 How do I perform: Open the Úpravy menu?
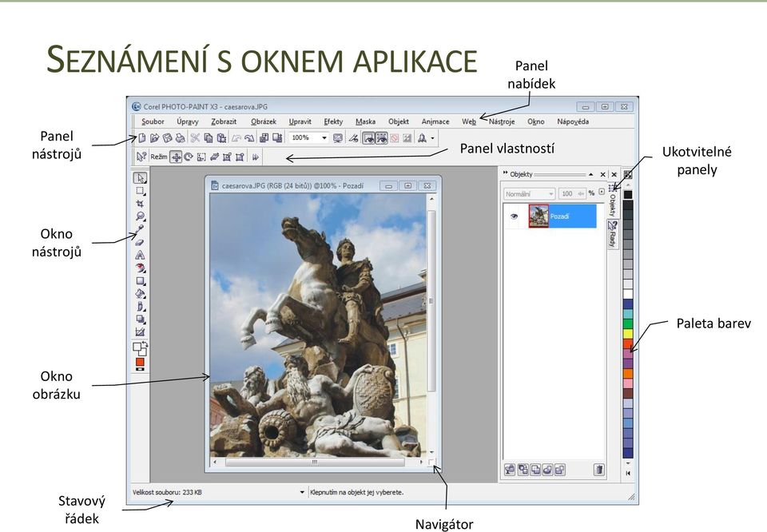[188, 121]
